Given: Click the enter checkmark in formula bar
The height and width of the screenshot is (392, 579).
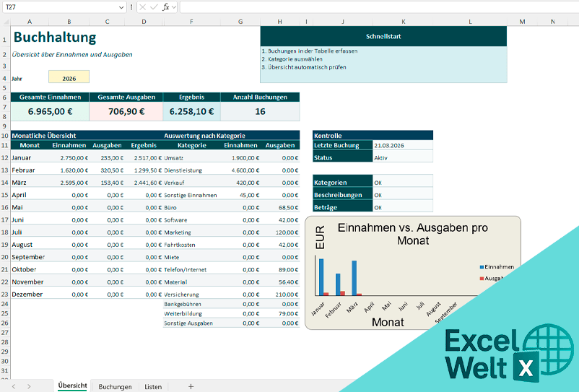Looking at the screenshot, I should click(x=154, y=6).
